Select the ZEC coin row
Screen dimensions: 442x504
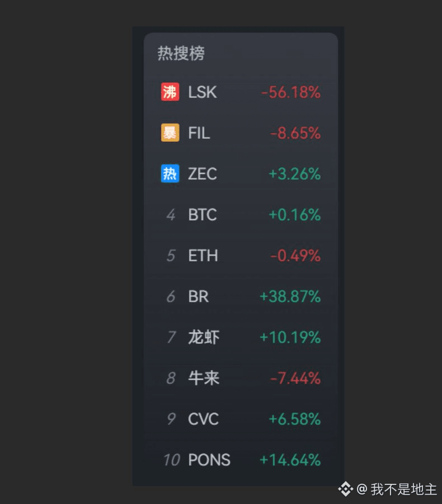(x=241, y=174)
